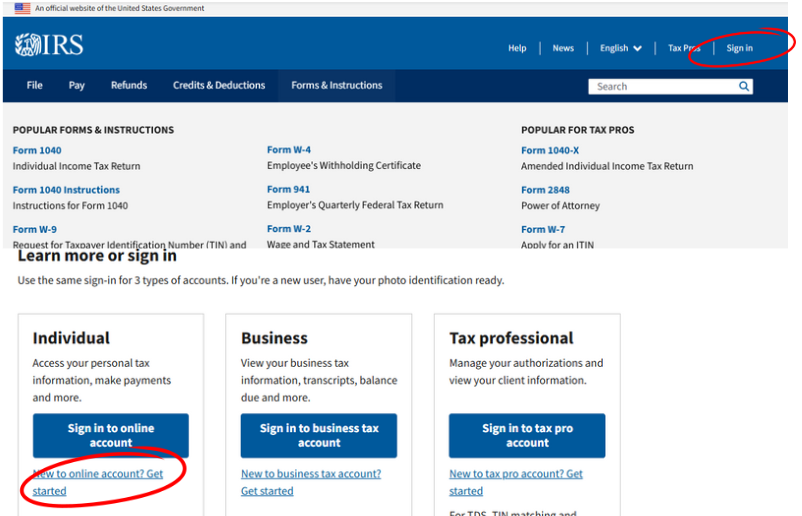The image size is (802, 516).
Task: Click 'Popular for Tax Pros' heading
Action: click(577, 130)
